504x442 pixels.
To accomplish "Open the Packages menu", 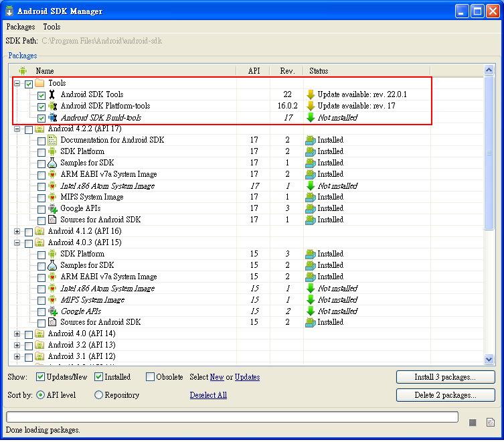I will (x=21, y=27).
